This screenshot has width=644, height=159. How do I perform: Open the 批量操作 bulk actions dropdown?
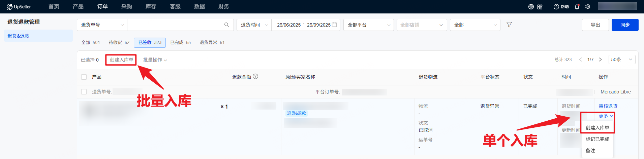pos(155,60)
